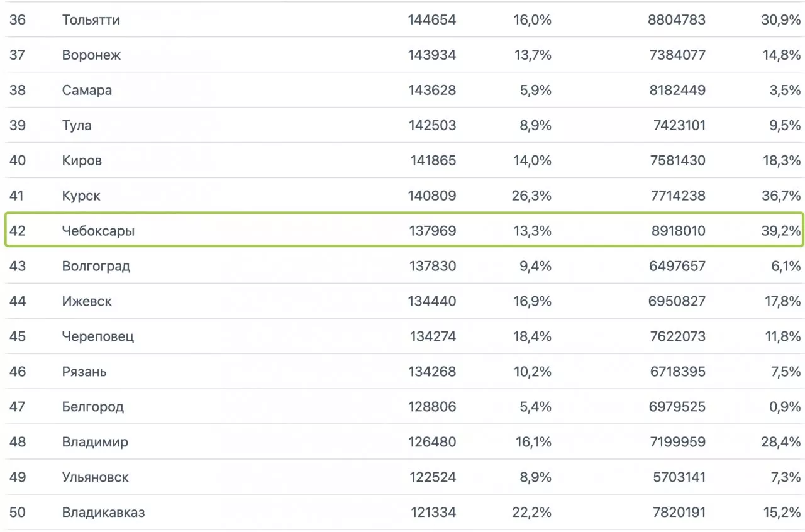Click on Самара in the table
This screenshot has width=805, height=532.
87,91
